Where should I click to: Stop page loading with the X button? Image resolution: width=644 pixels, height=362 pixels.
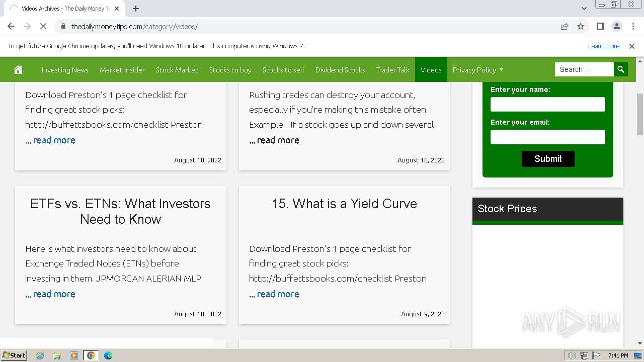coord(43,26)
